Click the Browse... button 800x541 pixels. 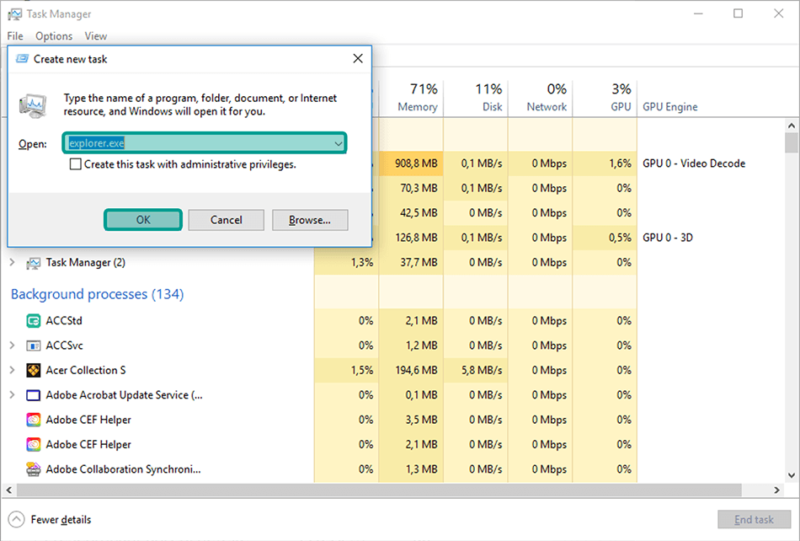(310, 220)
